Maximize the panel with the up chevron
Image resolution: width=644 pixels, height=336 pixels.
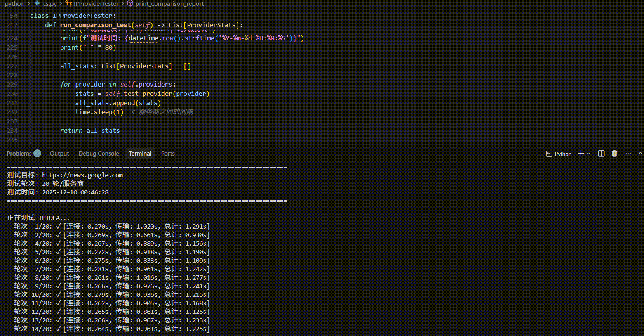(x=640, y=154)
